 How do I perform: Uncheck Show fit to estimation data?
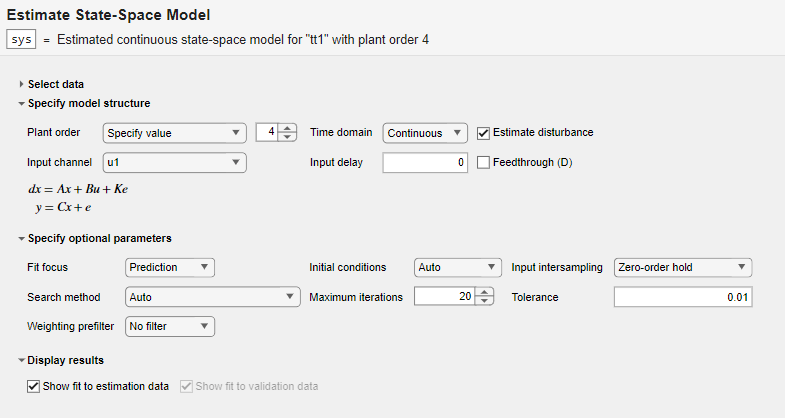[x=34, y=386]
